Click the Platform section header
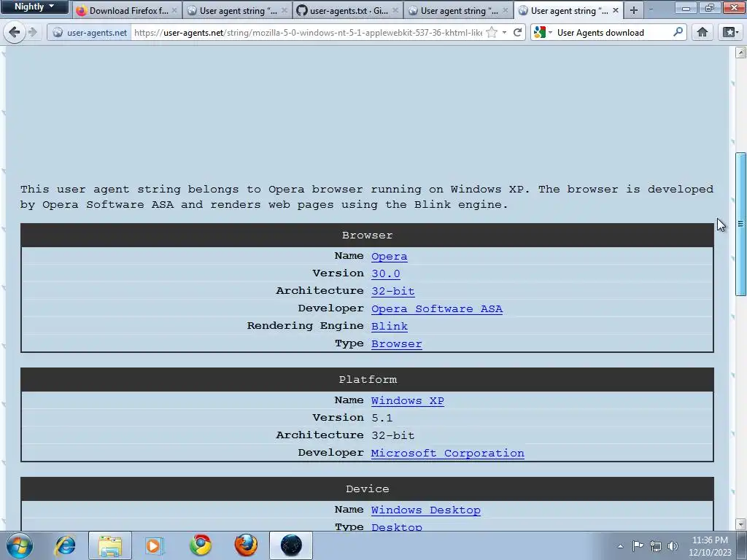 click(x=367, y=379)
